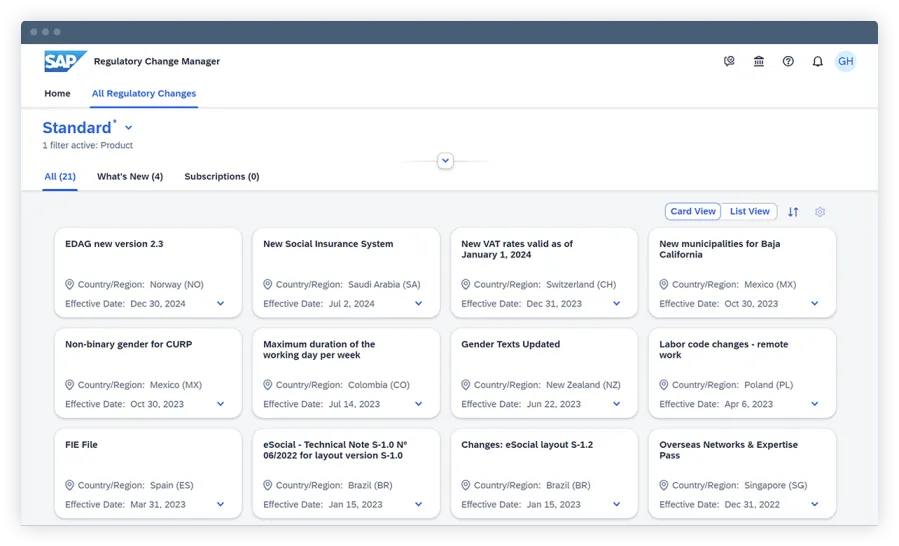
Task: Open Labor code changes - remote work card
Action: coord(723,349)
